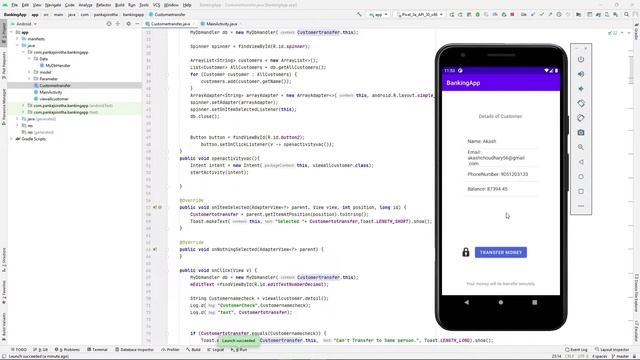Viewport: 640px width, 360px height.
Task: Expand the Gradle Scripts node
Action: [x=11, y=139]
